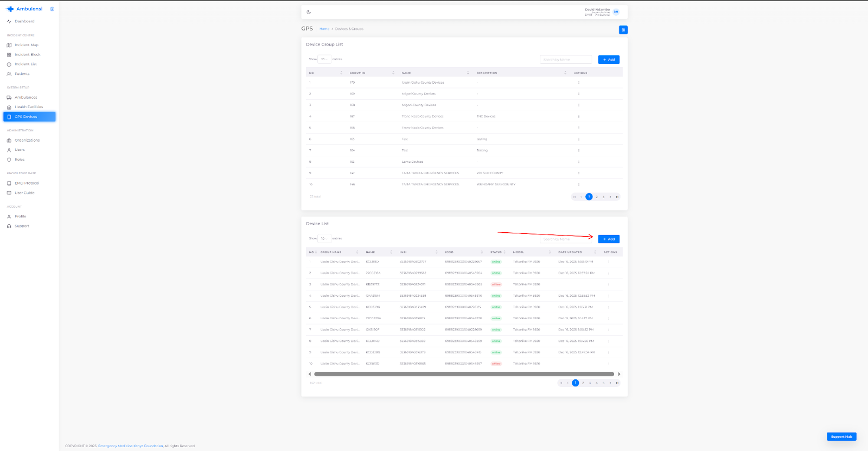This screenshot has height=451, width=868.
Task: Click Search by Name field in Device Group List
Action: pyautogui.click(x=565, y=60)
